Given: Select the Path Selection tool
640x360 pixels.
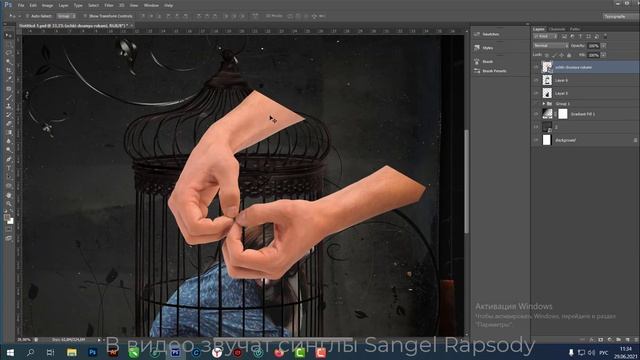Looking at the screenshot, I should click(x=9, y=177).
